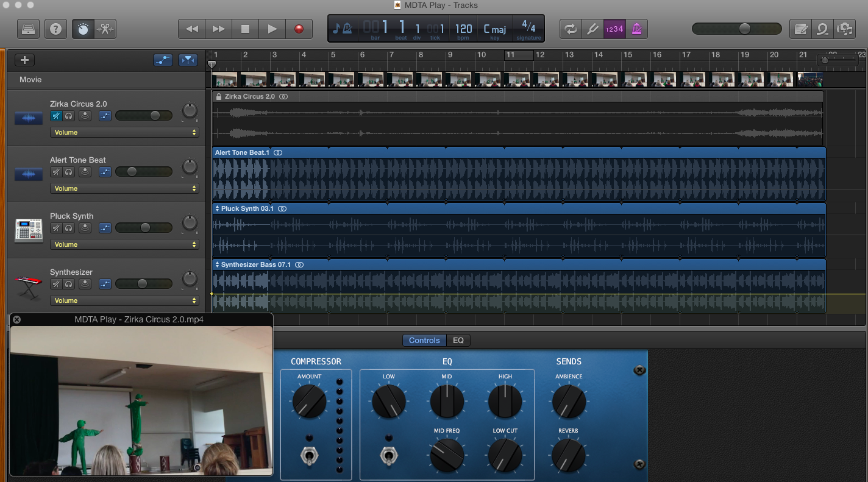Toggle Cycle mode in the toolbar
The width and height of the screenshot is (868, 482).
(x=571, y=28)
